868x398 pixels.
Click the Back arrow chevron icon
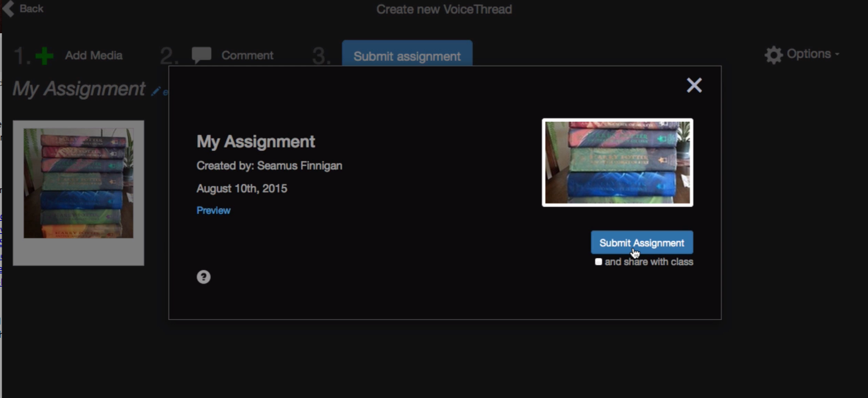[8, 9]
